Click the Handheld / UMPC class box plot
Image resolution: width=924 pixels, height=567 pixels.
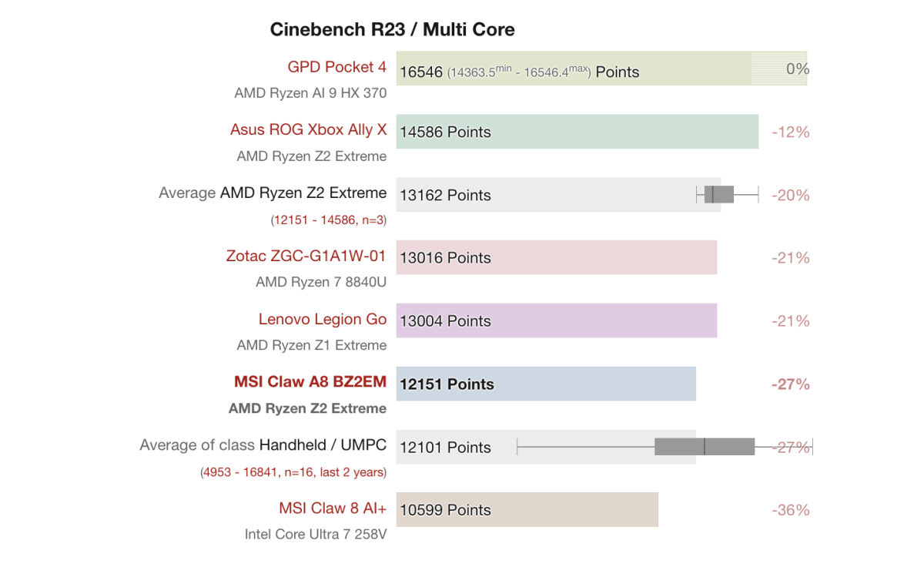[704, 447]
